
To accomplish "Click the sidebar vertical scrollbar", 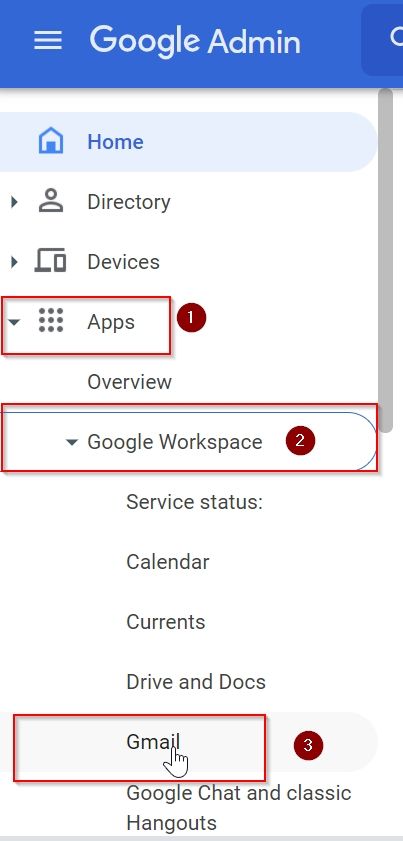I will coord(386,260).
